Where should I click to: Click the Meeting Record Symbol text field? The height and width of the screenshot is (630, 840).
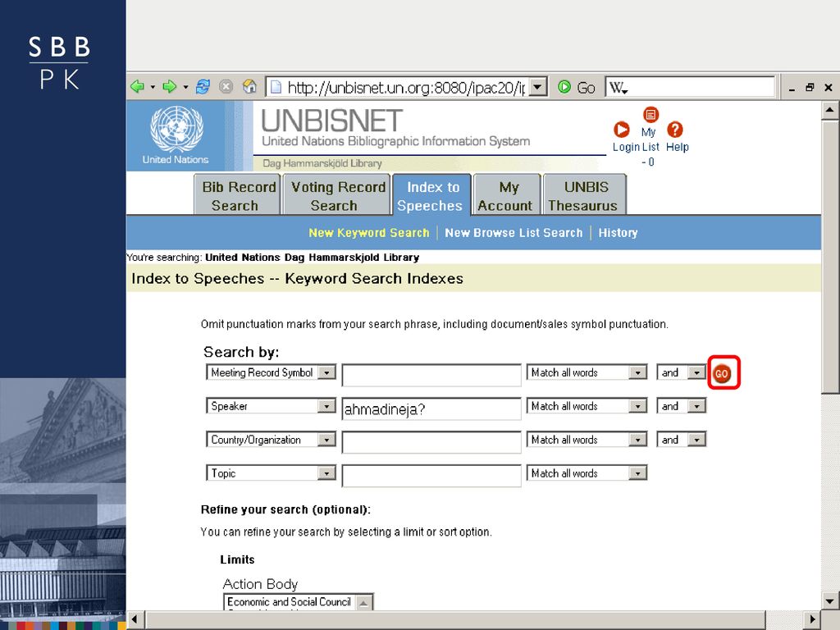(431, 375)
